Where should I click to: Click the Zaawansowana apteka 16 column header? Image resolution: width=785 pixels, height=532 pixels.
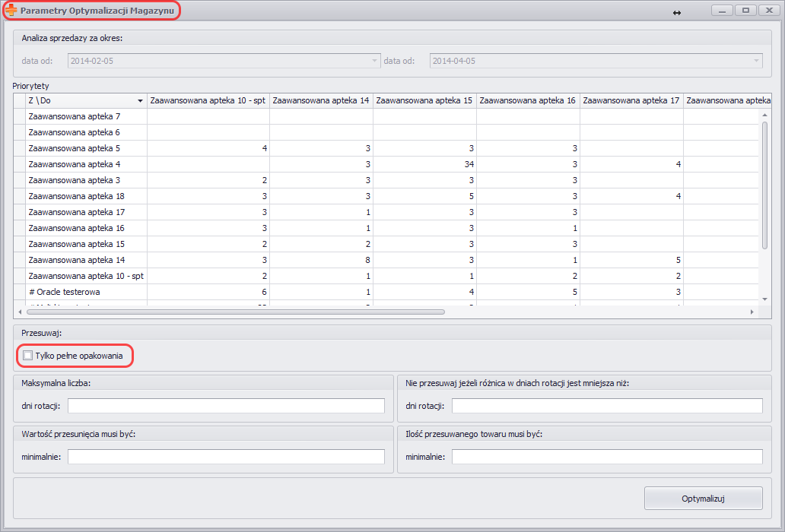[x=528, y=100]
